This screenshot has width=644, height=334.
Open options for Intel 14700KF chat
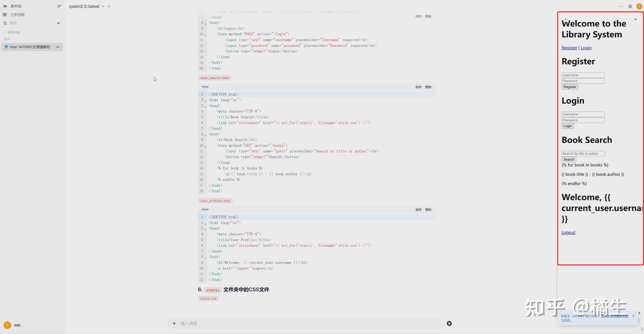click(x=58, y=47)
